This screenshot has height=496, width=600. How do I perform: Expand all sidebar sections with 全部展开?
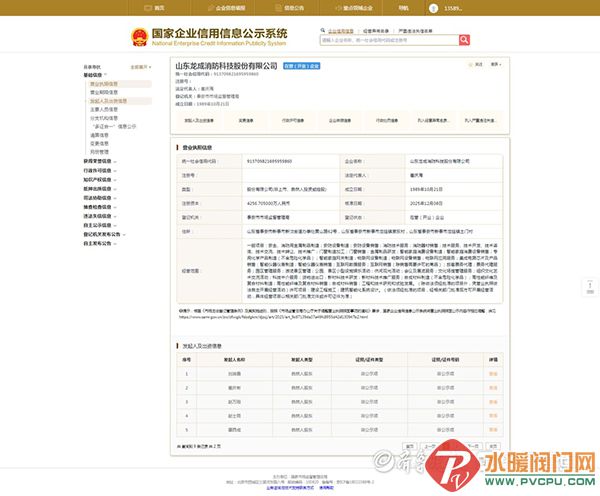click(x=140, y=67)
